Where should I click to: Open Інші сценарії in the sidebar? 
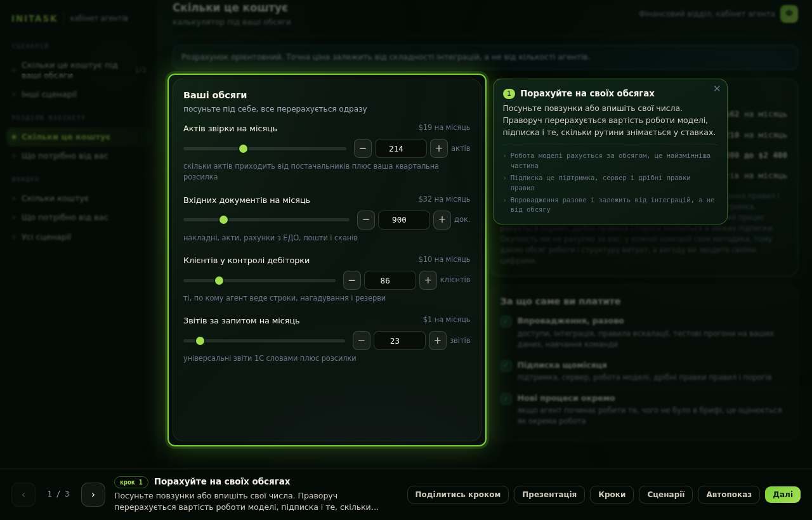[x=79, y=94]
